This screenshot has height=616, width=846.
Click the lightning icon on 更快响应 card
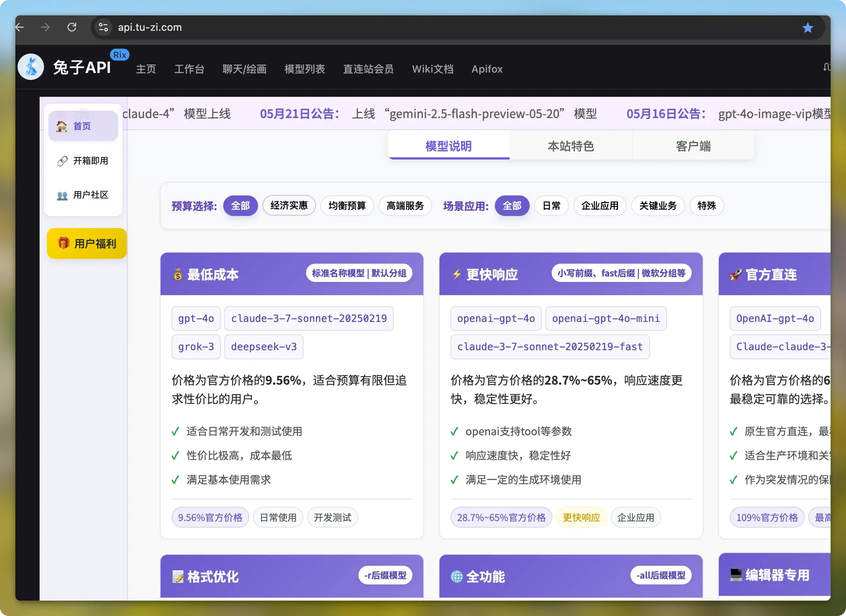[x=457, y=275]
